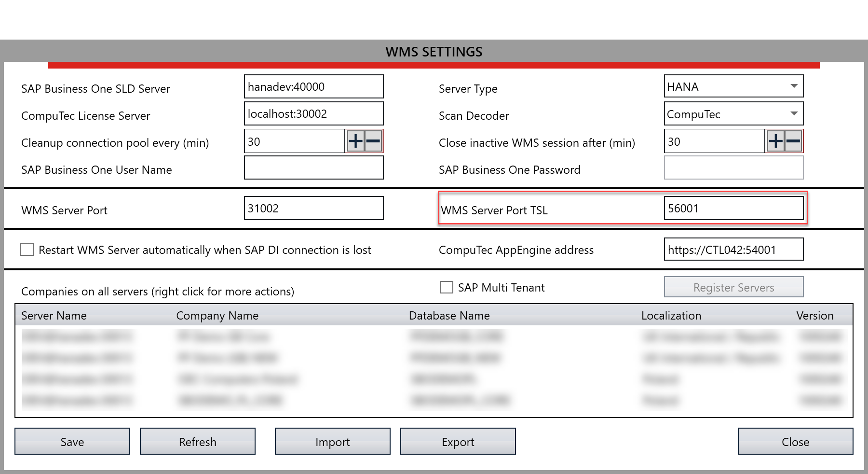Increment the cleanup connection pool minutes
Viewport: 868px width, 474px height.
tap(354, 141)
